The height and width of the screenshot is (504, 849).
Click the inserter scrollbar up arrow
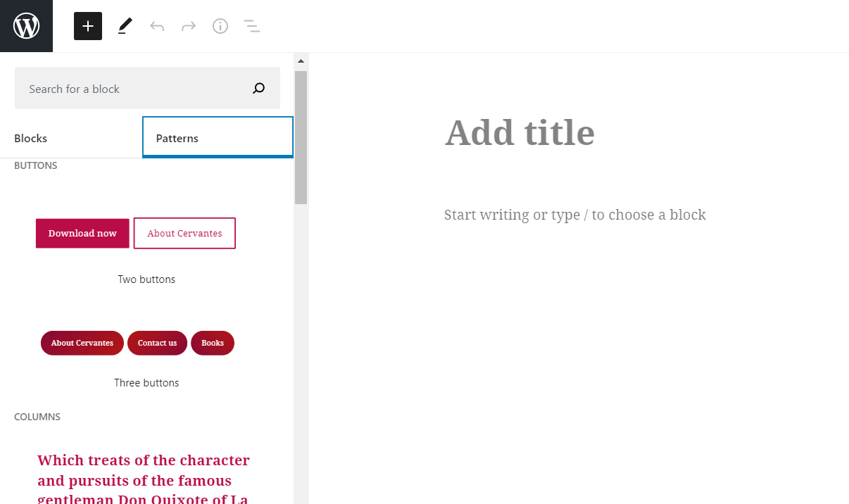tap(301, 61)
